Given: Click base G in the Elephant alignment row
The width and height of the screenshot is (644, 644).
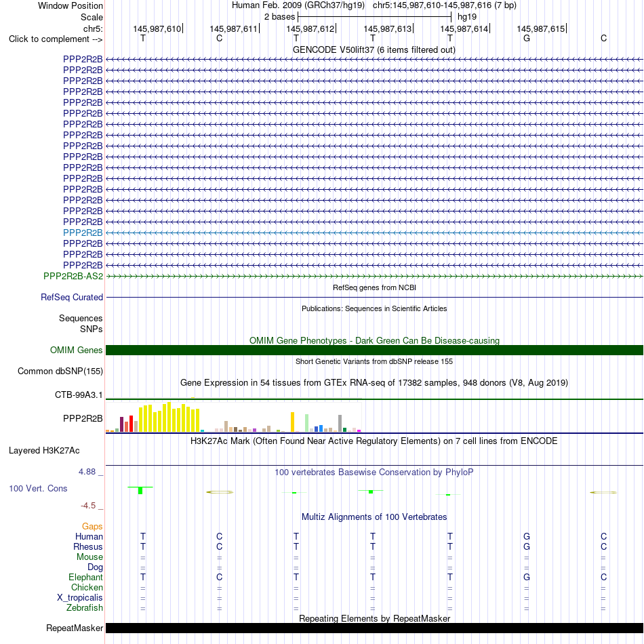Looking at the screenshot, I should coord(527,577).
